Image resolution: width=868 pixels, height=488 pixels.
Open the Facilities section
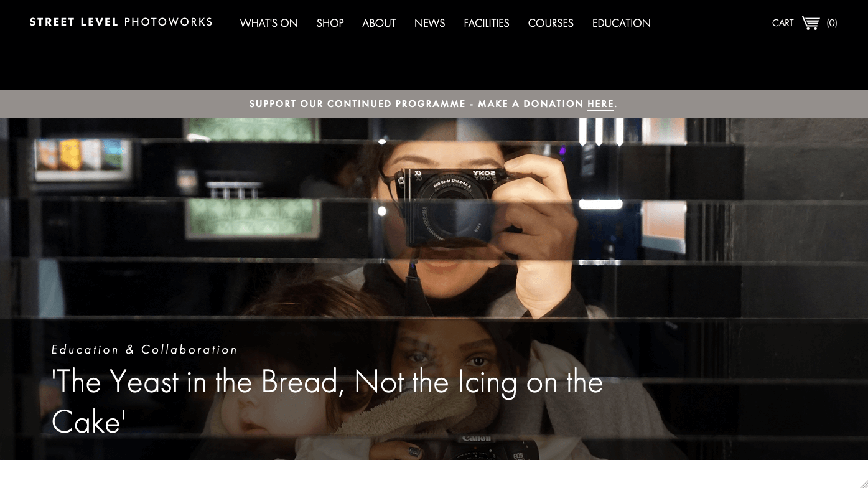(487, 23)
